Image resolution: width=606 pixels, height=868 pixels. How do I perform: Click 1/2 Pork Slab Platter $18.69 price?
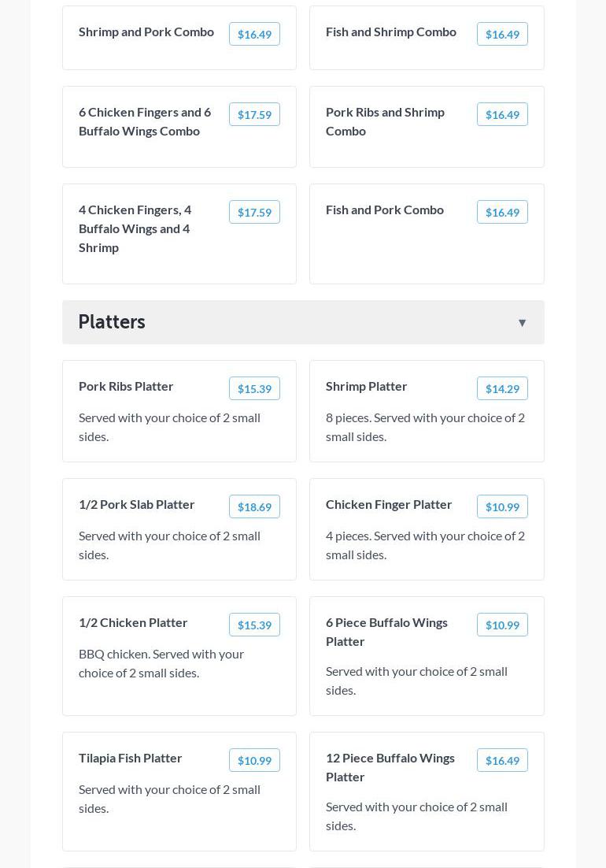tap(254, 506)
